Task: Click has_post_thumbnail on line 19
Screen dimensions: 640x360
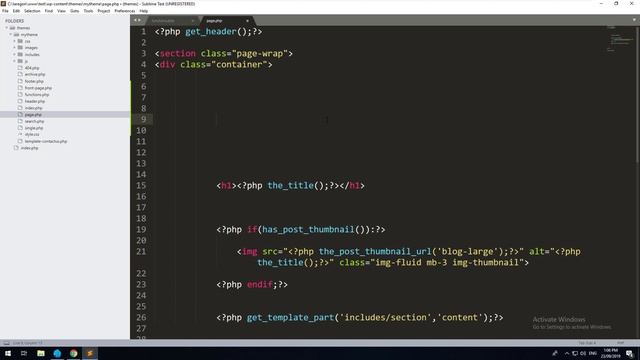Action: click(x=308, y=229)
